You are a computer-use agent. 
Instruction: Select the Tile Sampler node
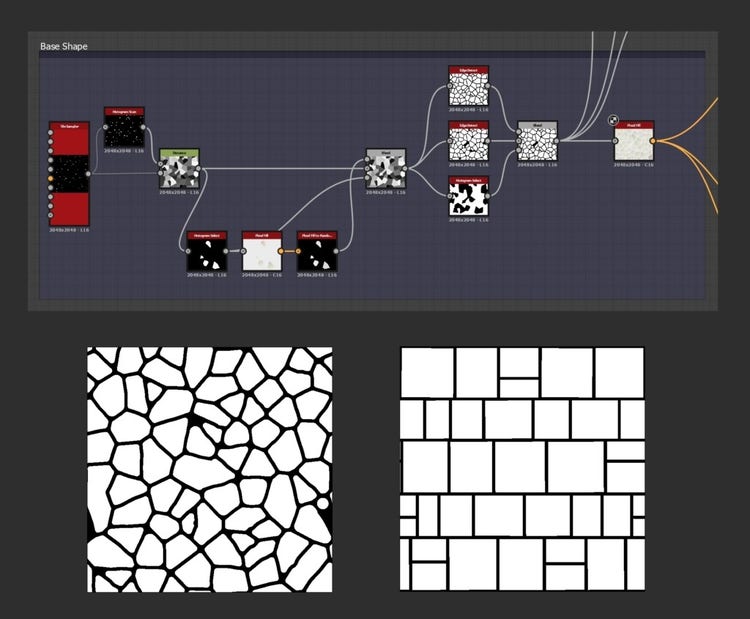(x=69, y=174)
